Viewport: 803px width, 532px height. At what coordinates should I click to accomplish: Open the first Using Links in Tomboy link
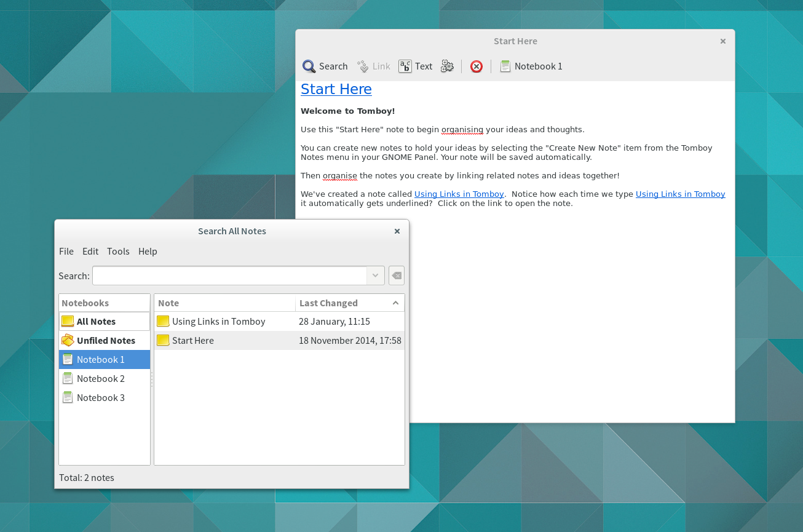[459, 194]
